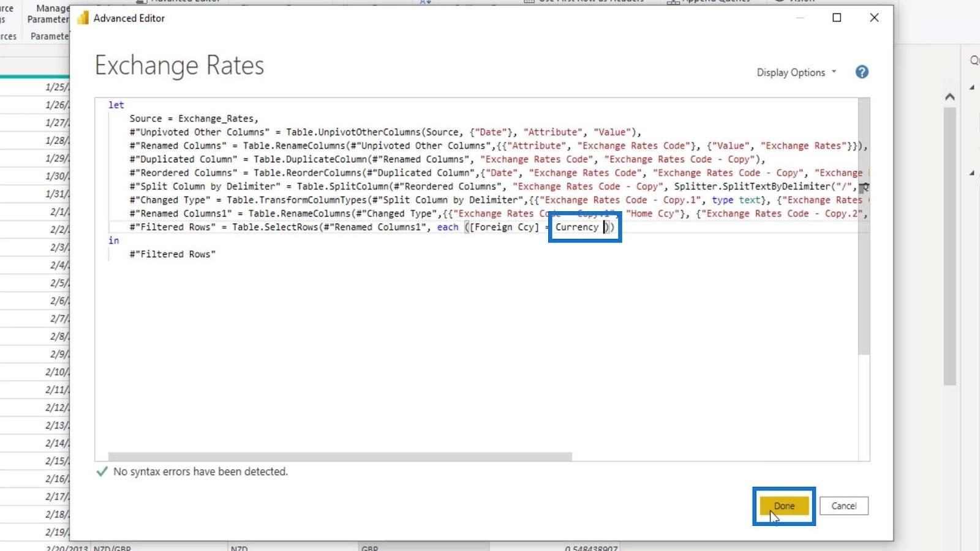The image size is (980, 551).
Task: Click the vertical scrollbar of code editor
Action: [x=864, y=227]
